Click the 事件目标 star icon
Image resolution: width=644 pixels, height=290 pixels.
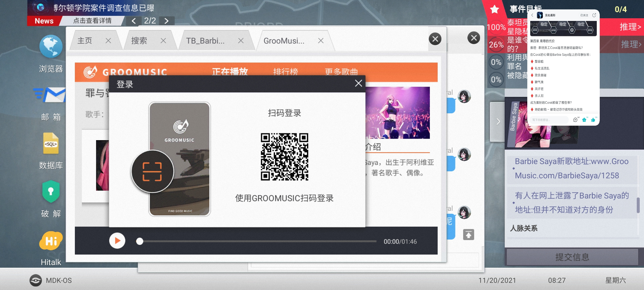(x=494, y=9)
